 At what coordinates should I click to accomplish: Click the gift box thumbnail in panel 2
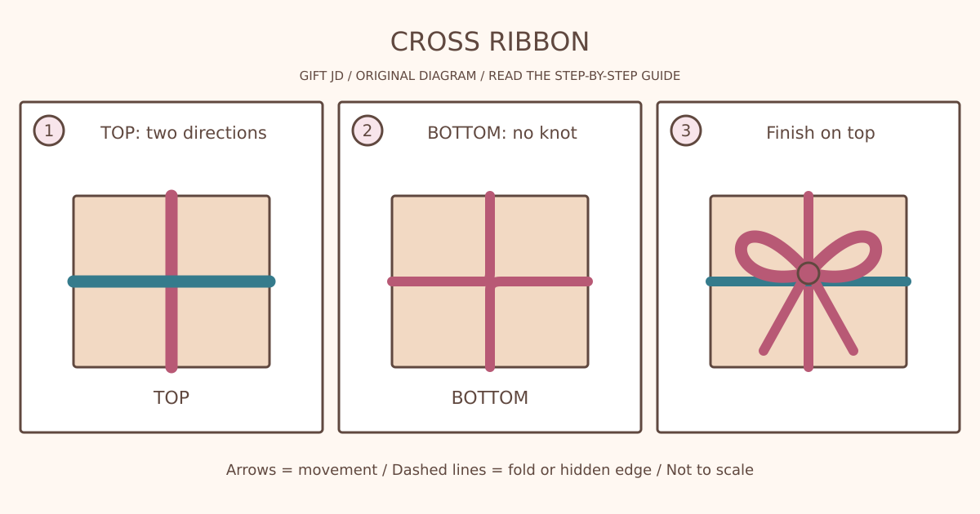490,281
